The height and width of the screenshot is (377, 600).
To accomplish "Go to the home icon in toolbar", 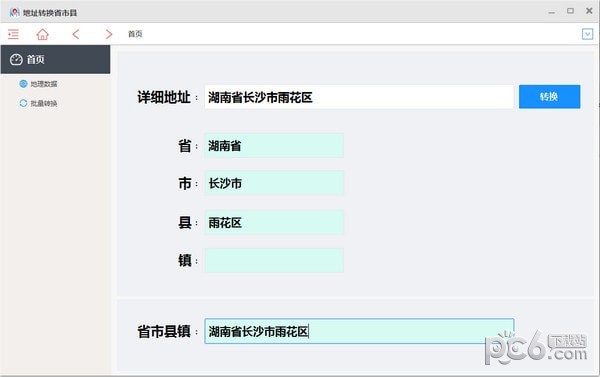I will (x=42, y=34).
